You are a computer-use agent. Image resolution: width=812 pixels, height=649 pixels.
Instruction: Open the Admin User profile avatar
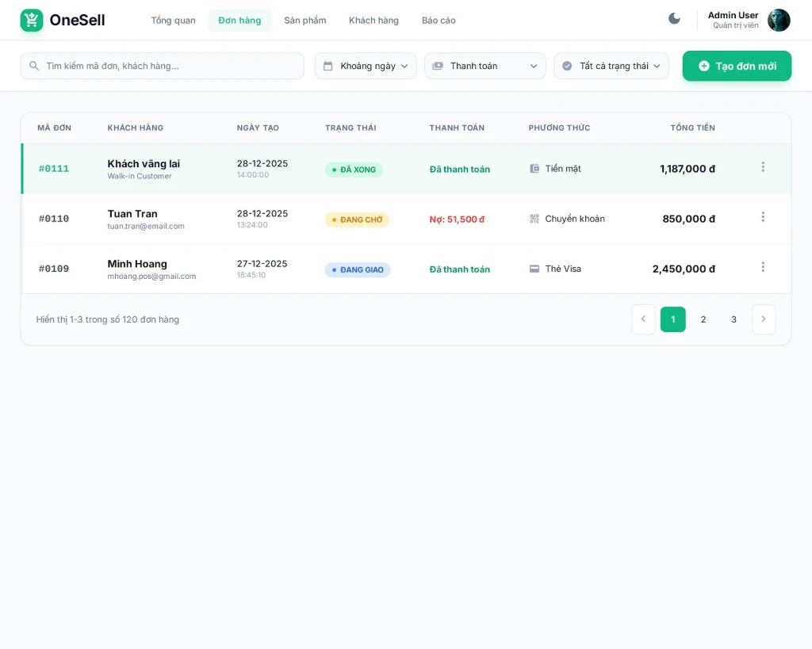pos(779,21)
